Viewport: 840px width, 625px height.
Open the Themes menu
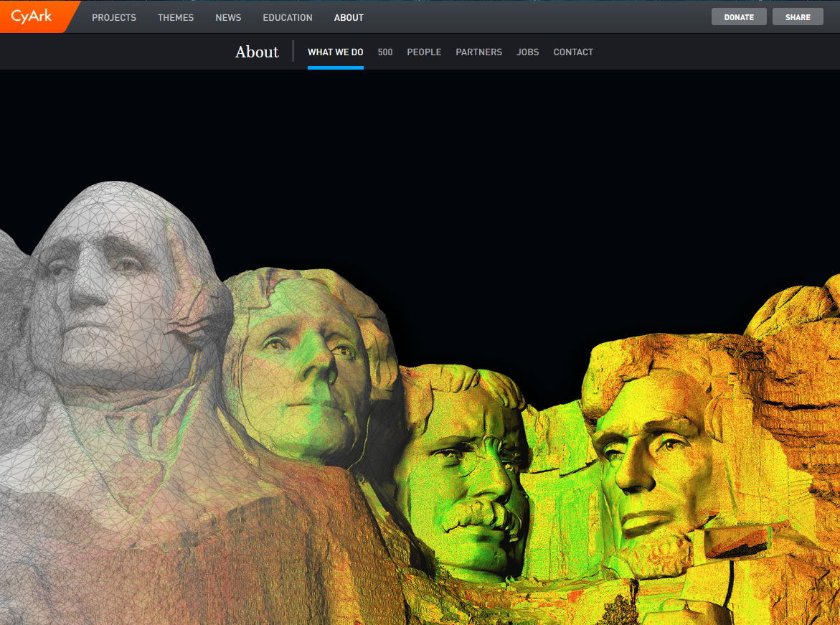[176, 18]
